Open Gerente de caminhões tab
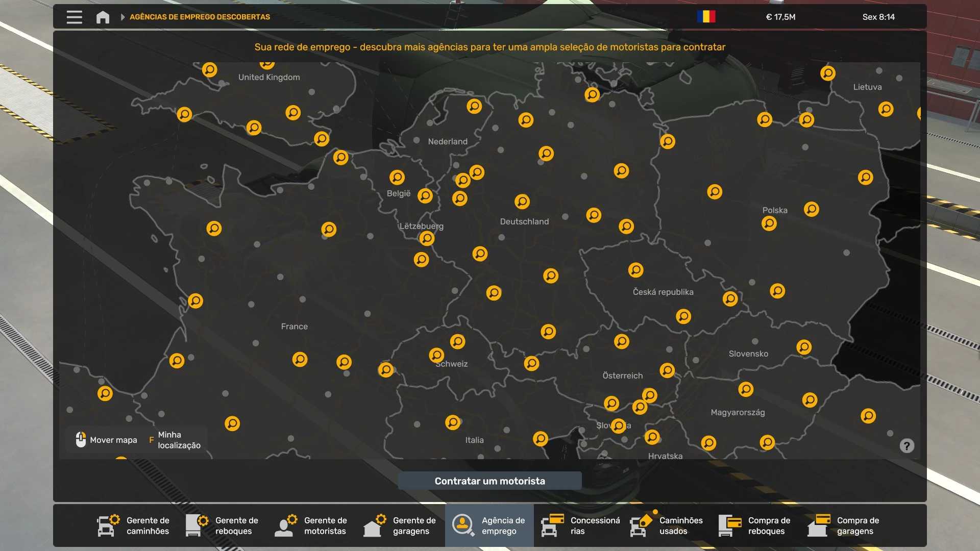 134,525
